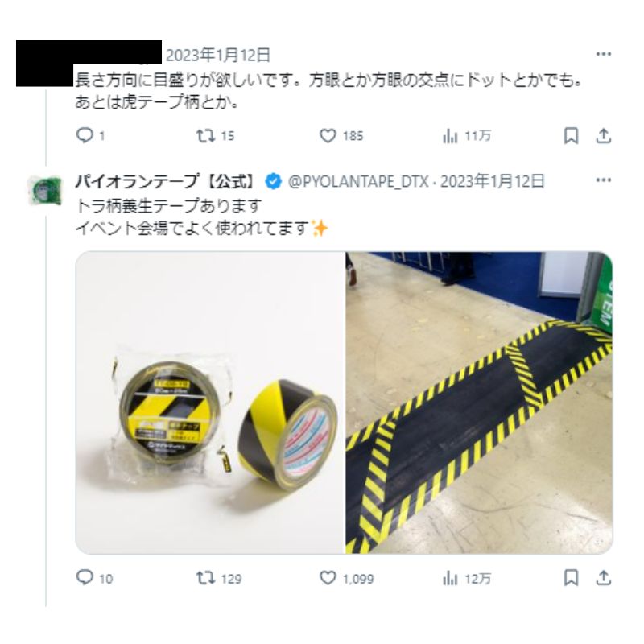
Task: Bookmark the パイオランテープ tweet
Action: [571, 578]
